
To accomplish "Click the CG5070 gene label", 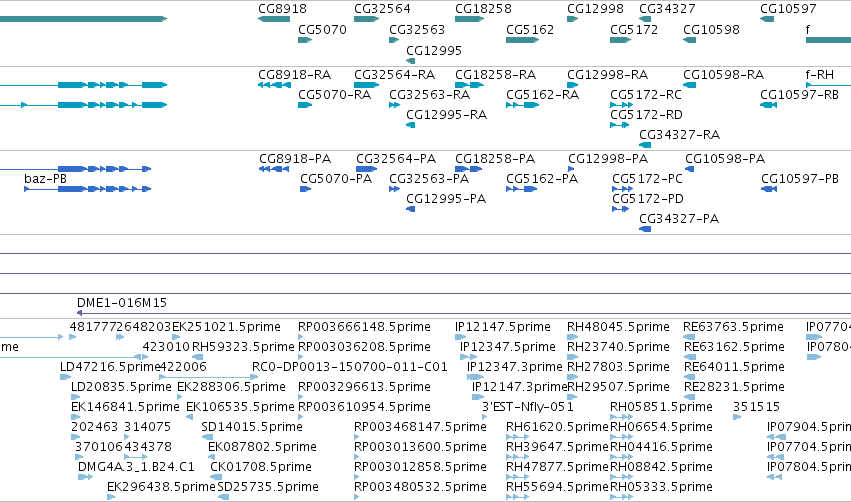I will 322,29.
